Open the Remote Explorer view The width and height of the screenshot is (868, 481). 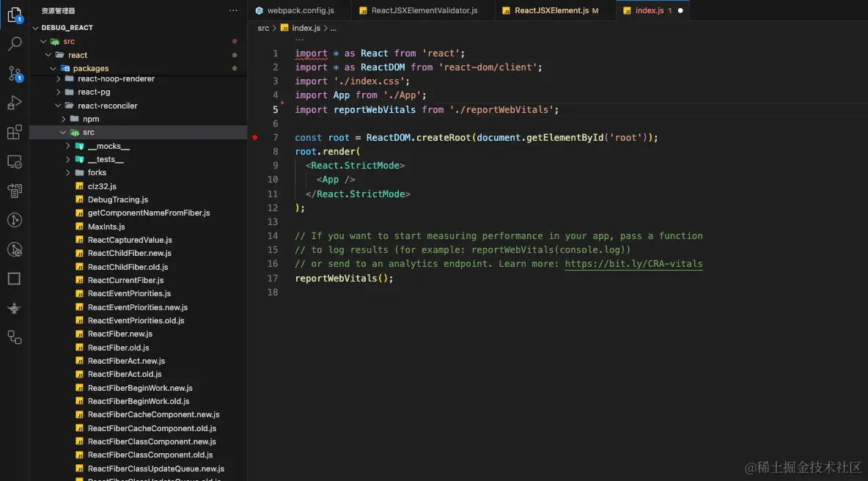click(x=14, y=161)
